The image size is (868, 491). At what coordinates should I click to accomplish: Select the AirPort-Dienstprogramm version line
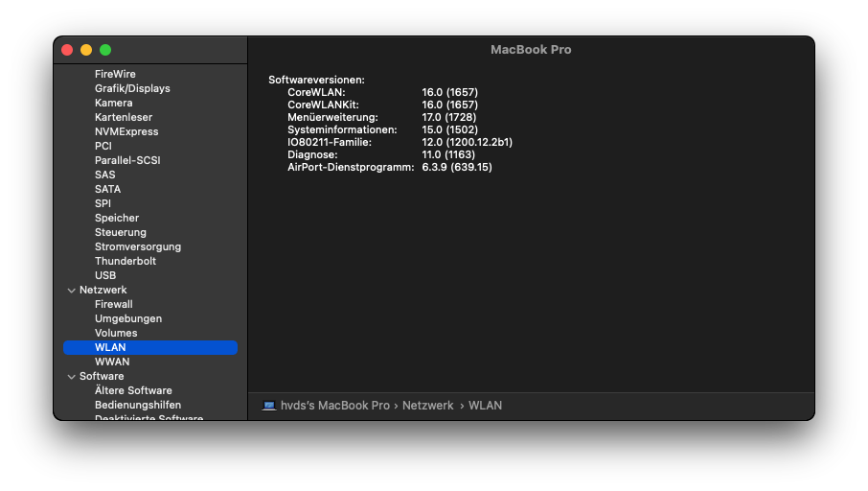coord(389,167)
